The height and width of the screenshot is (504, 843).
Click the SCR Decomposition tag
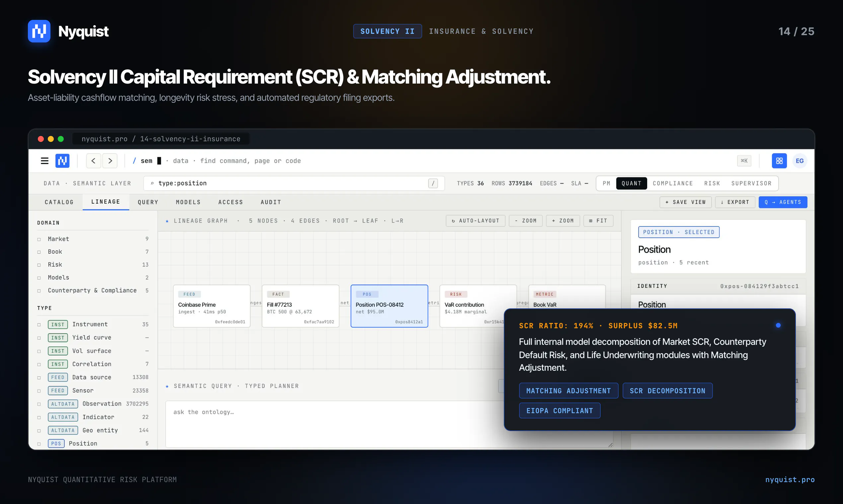[667, 391]
